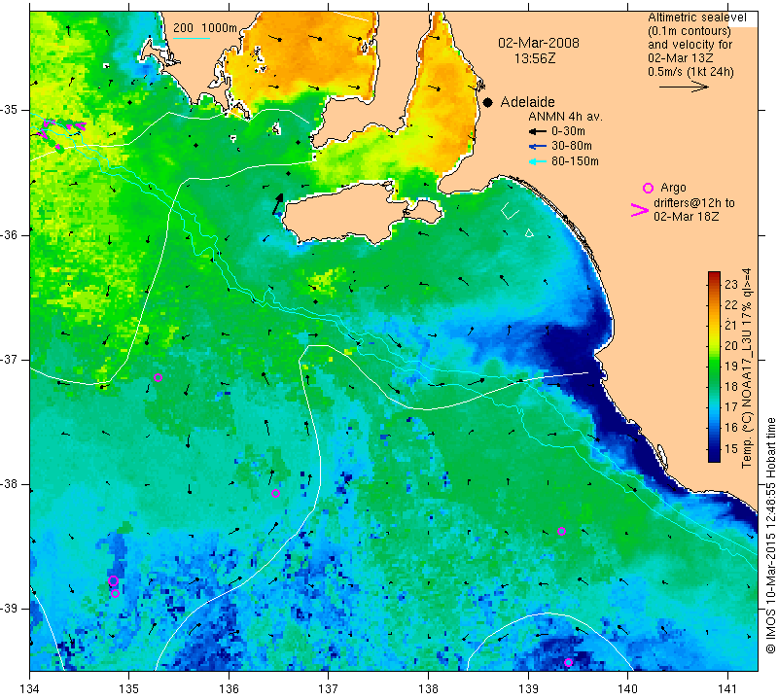Click the blue 30-80m arrow legend icon
The image size is (778, 700).
pyautogui.click(x=538, y=147)
